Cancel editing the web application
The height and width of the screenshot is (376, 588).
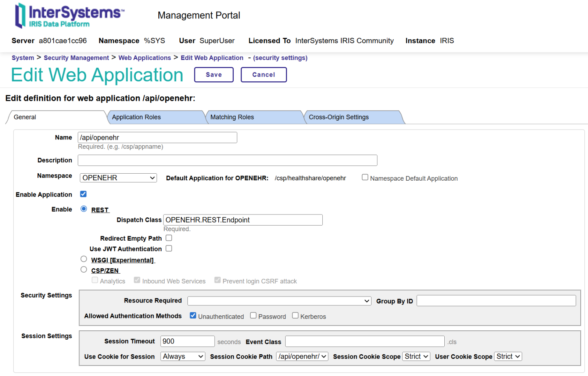click(x=263, y=75)
